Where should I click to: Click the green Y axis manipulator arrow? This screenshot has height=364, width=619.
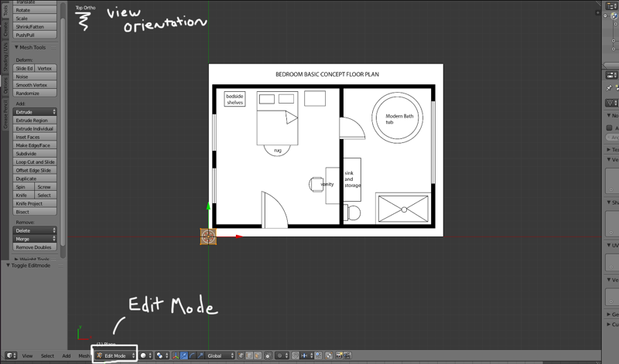tap(208, 206)
